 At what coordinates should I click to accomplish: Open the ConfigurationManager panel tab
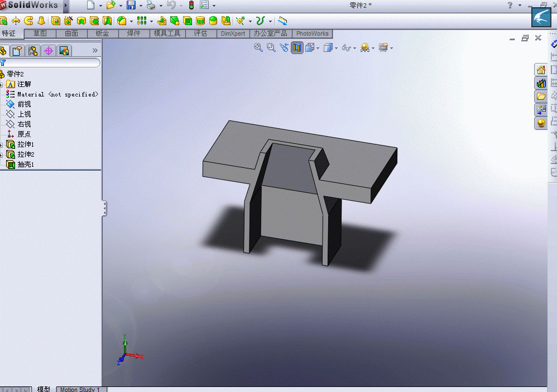[33, 51]
